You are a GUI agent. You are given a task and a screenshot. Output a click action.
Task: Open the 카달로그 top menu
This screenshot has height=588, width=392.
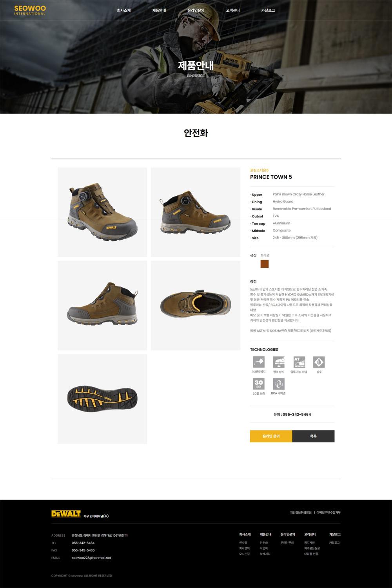pos(268,10)
